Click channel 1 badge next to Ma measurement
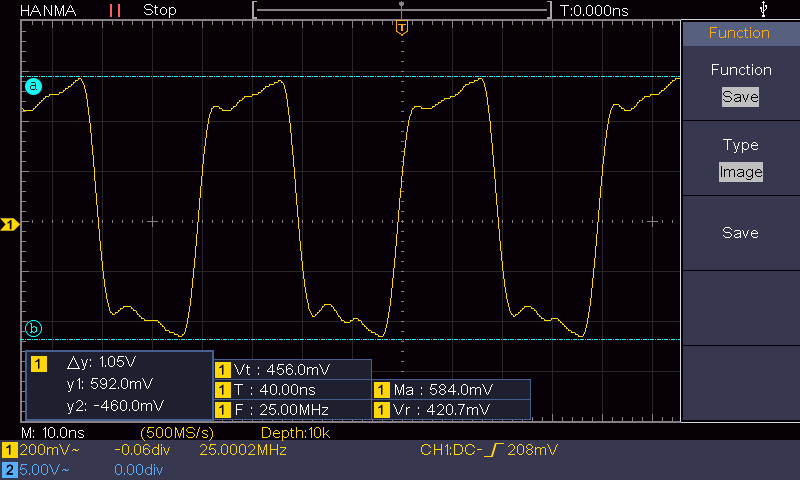The width and height of the screenshot is (800, 480). (382, 389)
